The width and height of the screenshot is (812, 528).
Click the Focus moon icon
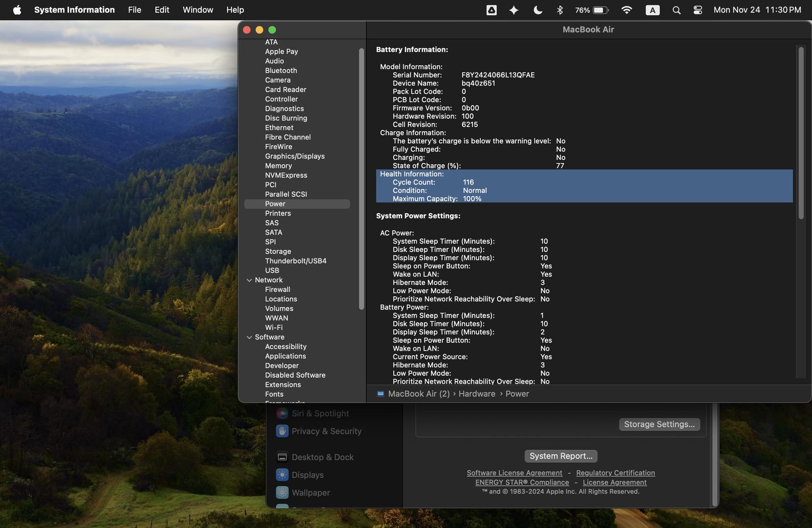(x=537, y=10)
